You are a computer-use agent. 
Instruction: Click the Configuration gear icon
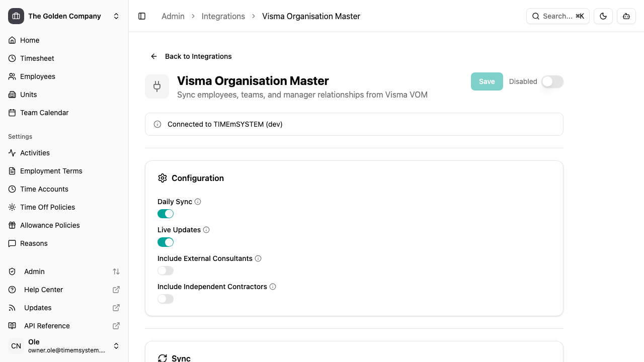[x=162, y=178]
